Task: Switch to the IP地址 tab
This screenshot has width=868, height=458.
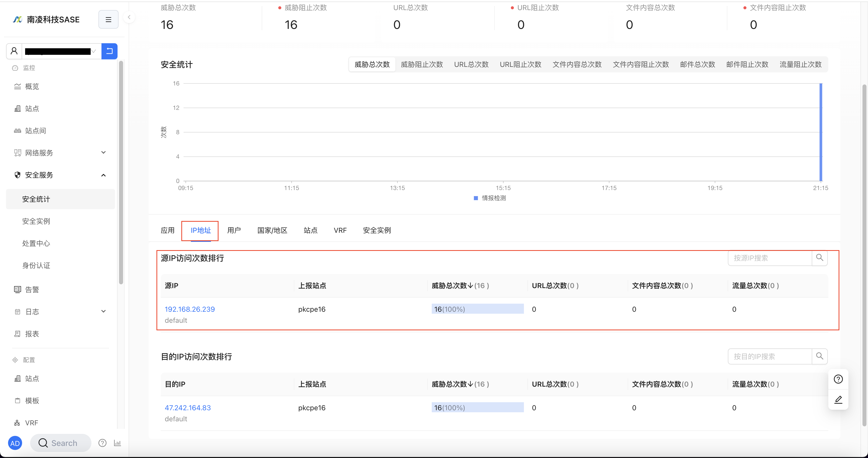Action: pyautogui.click(x=200, y=230)
